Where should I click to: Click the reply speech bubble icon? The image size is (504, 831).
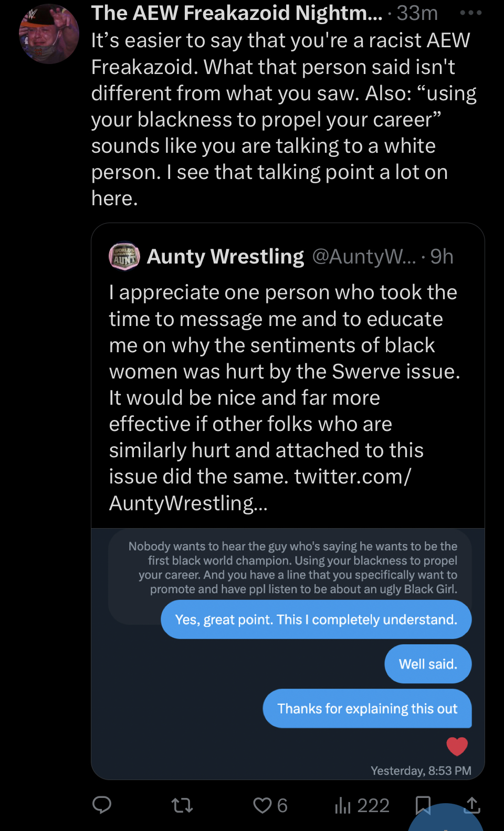click(102, 805)
